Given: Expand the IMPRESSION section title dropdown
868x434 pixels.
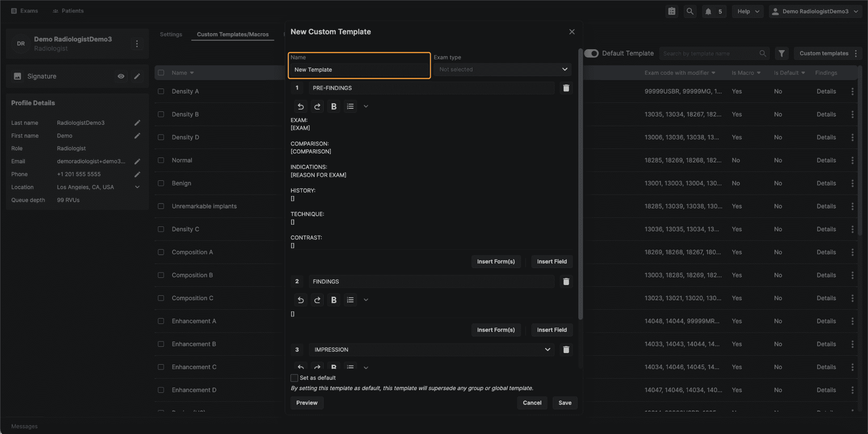Looking at the screenshot, I should pos(548,349).
